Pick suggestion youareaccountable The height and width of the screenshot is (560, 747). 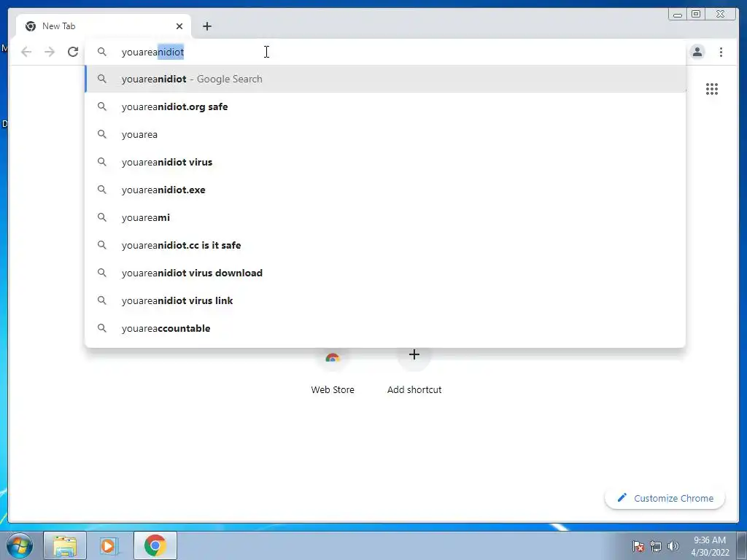(x=385, y=328)
